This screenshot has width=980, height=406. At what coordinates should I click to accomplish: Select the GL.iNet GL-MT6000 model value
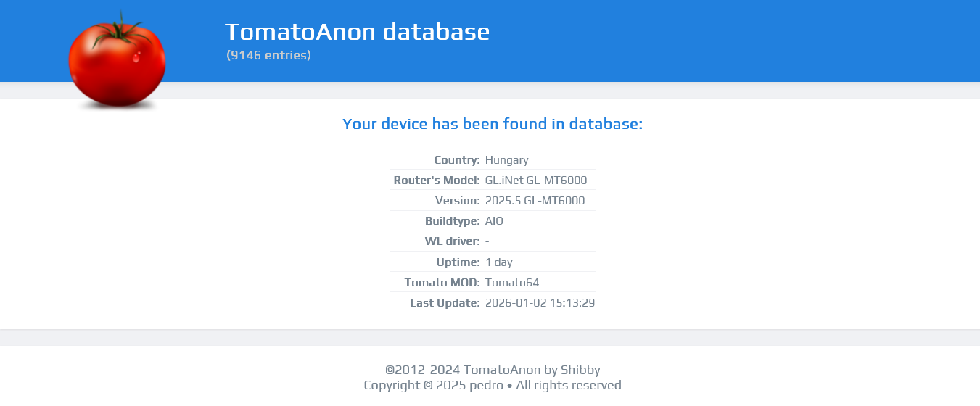(x=536, y=181)
